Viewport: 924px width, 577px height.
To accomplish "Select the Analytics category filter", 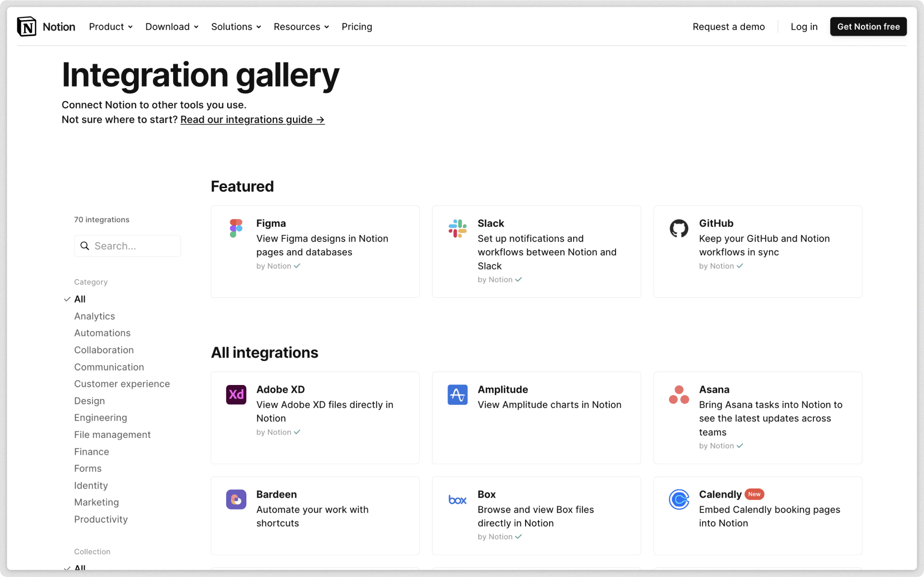I will (94, 316).
